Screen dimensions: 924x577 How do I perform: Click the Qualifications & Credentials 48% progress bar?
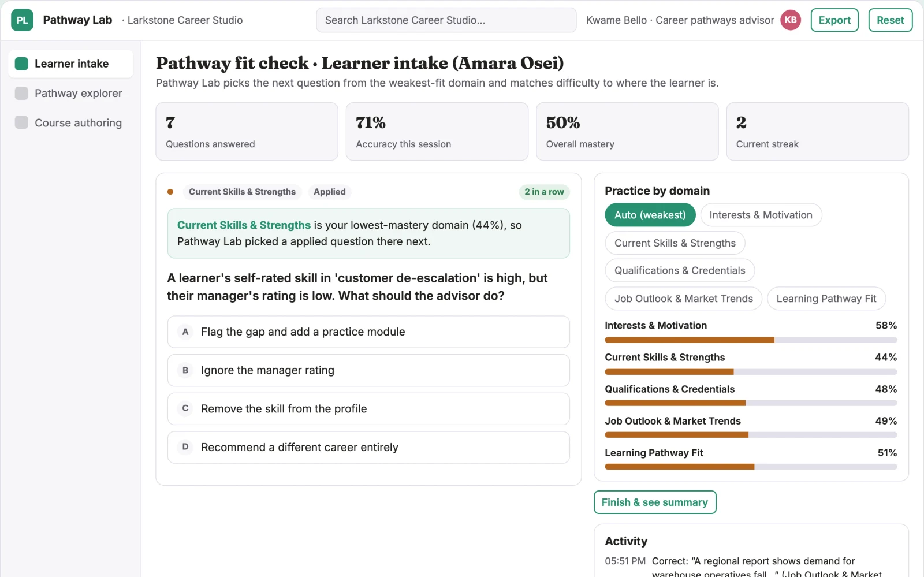pos(751,403)
